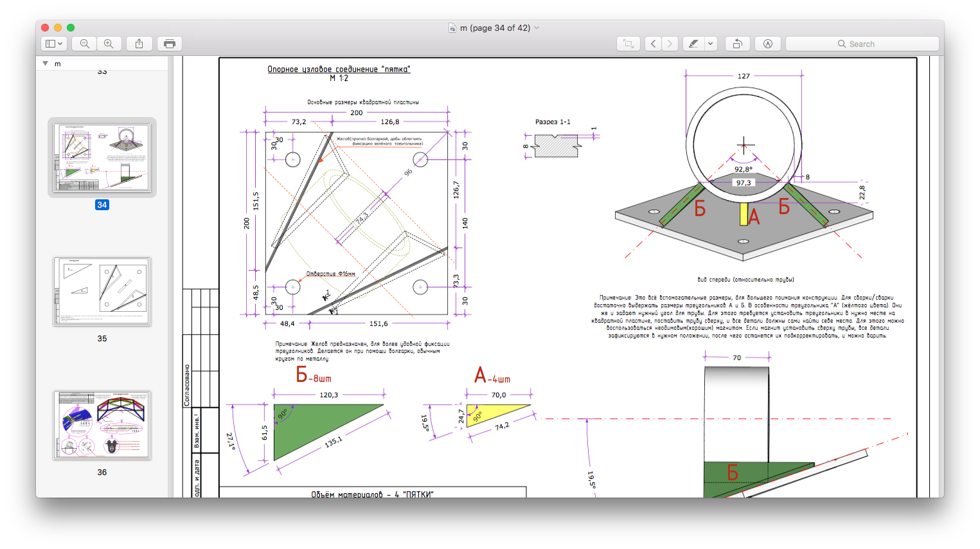Go to the previous page arrow
The width and height of the screenshot is (980, 549).
pyautogui.click(x=654, y=44)
